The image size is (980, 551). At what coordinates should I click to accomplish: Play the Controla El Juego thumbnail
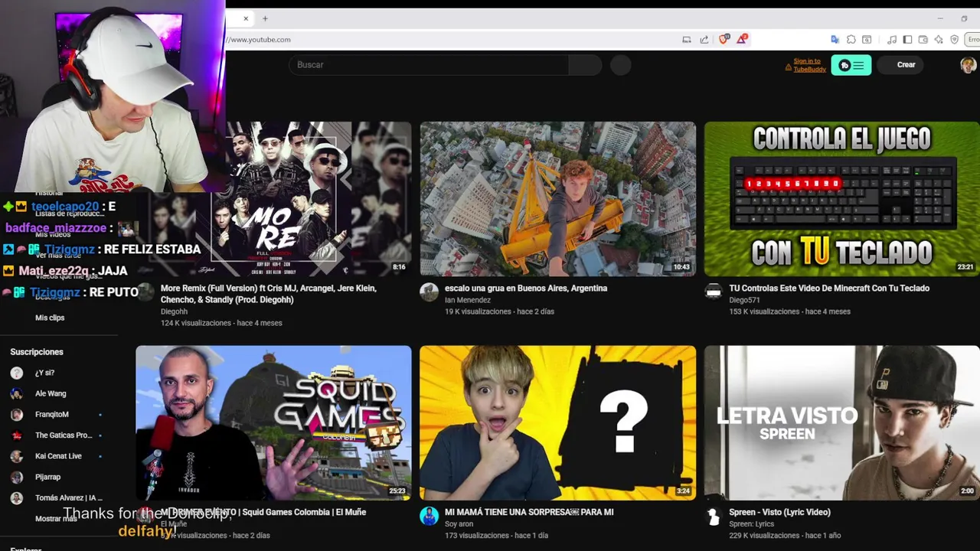tap(841, 199)
